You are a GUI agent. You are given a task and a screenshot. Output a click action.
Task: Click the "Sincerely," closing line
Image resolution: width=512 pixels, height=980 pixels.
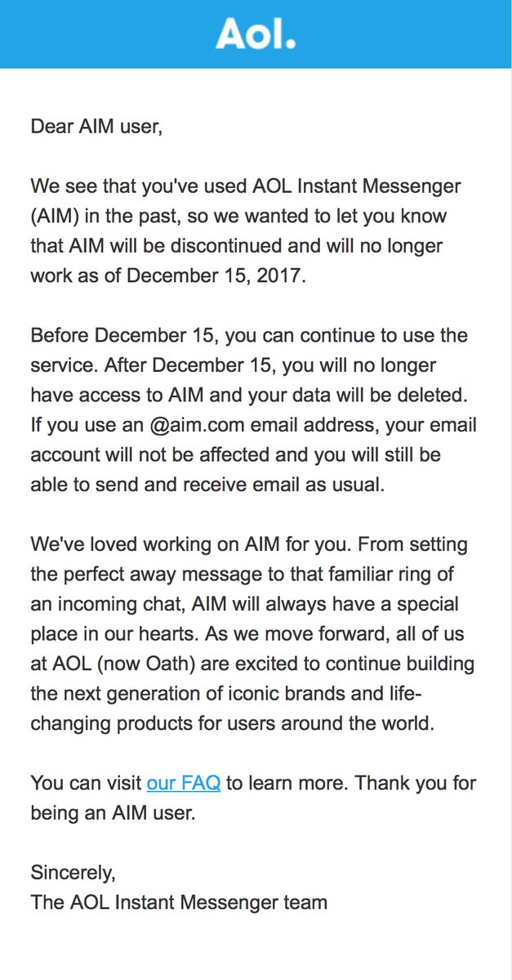pyautogui.click(x=73, y=871)
